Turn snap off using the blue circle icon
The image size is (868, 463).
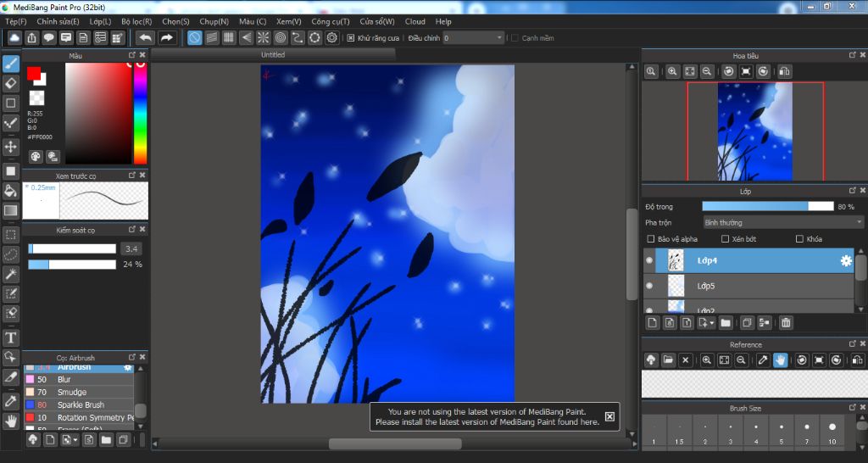click(194, 37)
